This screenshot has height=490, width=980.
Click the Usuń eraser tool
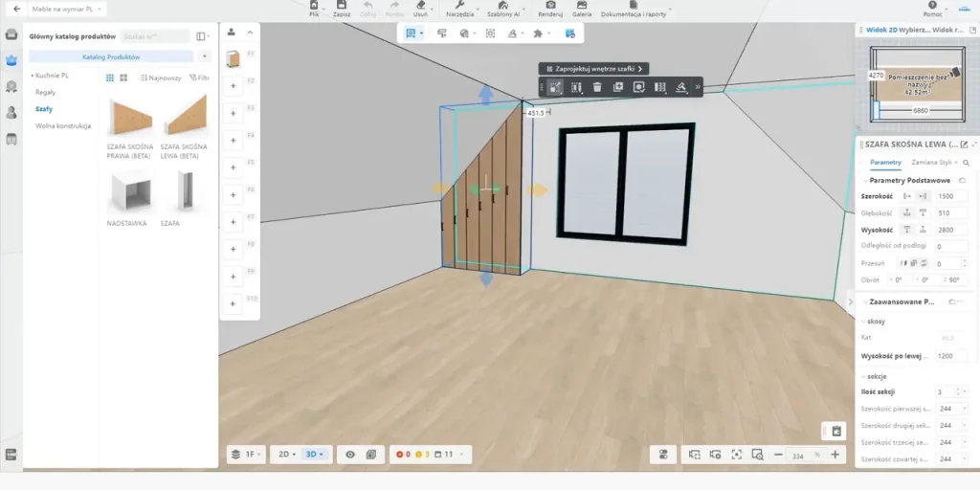(x=421, y=9)
